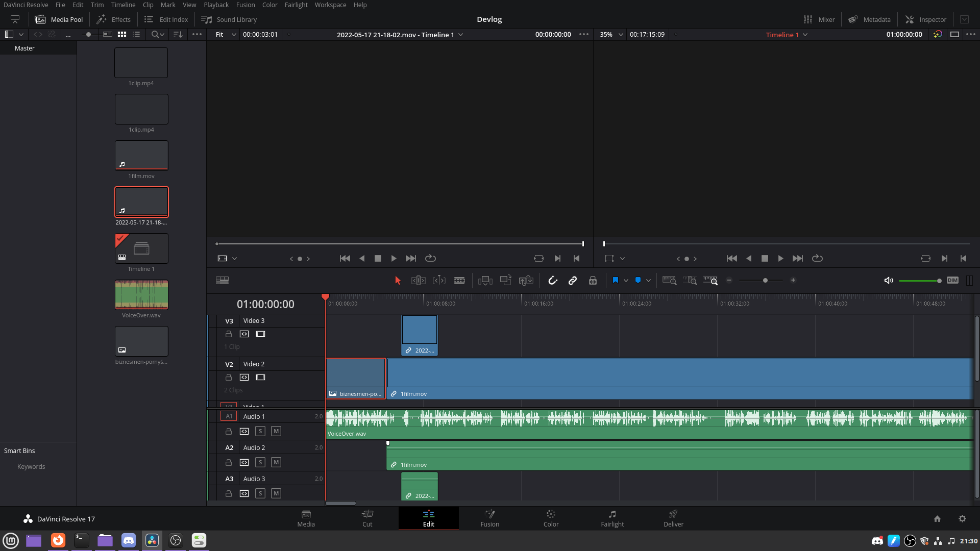Toggle auto track selector on Video 3

tap(244, 334)
